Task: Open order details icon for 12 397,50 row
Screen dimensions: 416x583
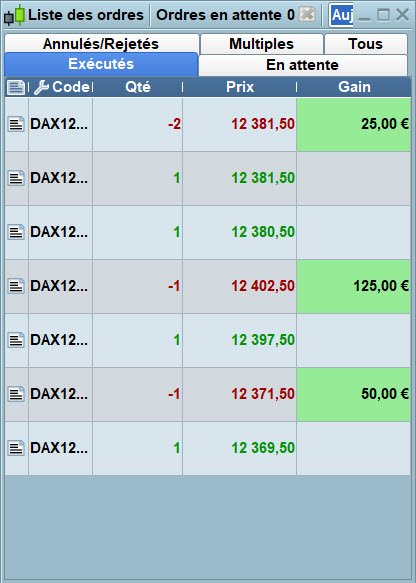Action: tap(16, 340)
